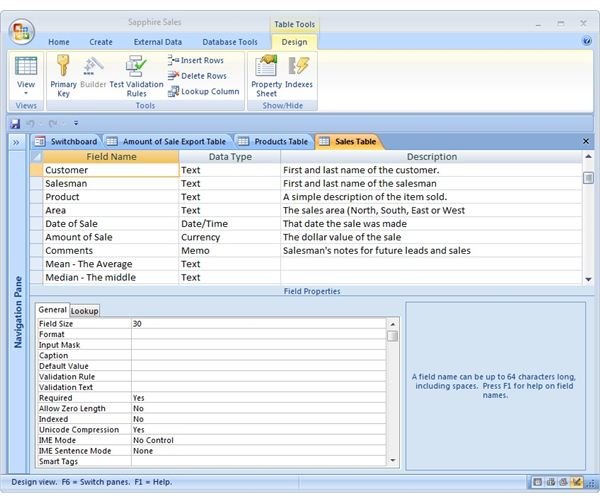Set Primary Key with key icon
Image resolution: width=600 pixels, height=497 pixels.
(63, 76)
